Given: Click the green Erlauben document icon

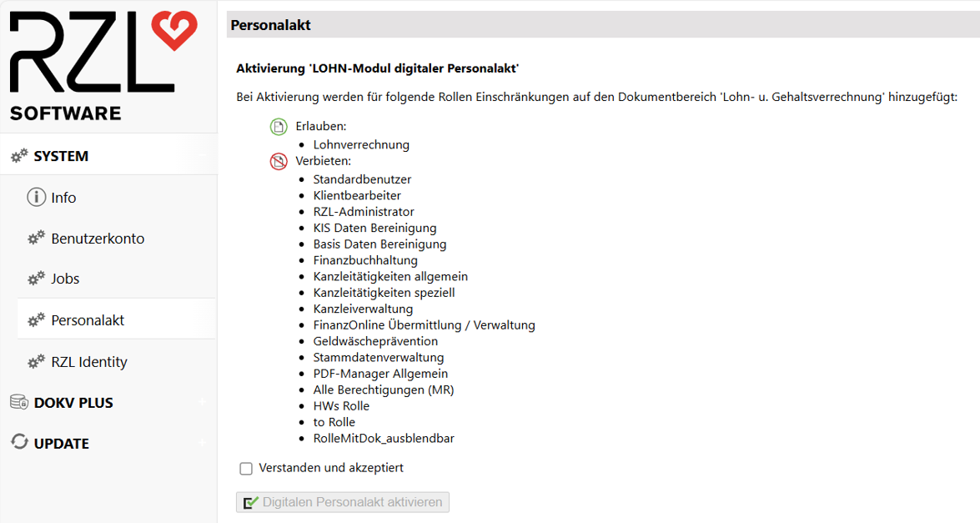Looking at the screenshot, I should [279, 125].
